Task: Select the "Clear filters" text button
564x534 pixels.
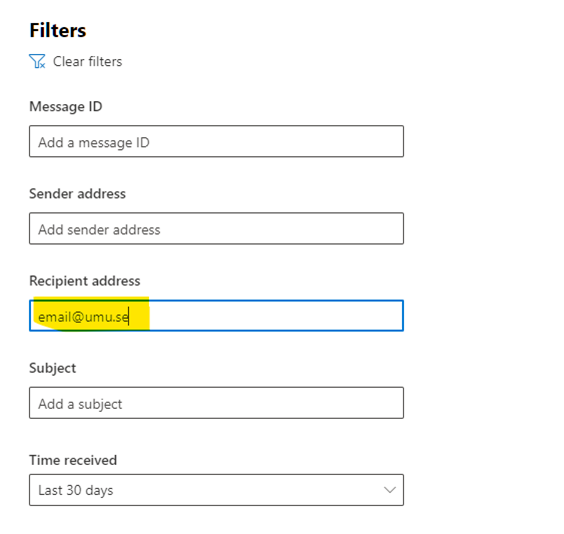Action: coord(87,61)
